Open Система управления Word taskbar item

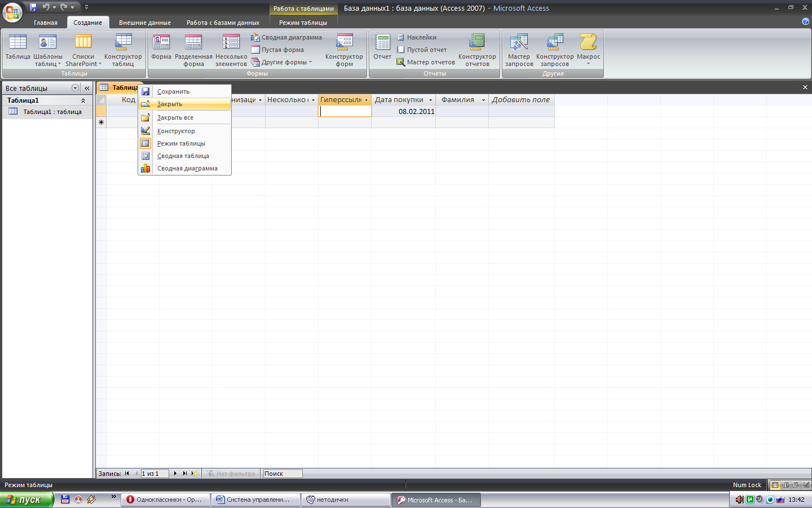coord(255,500)
